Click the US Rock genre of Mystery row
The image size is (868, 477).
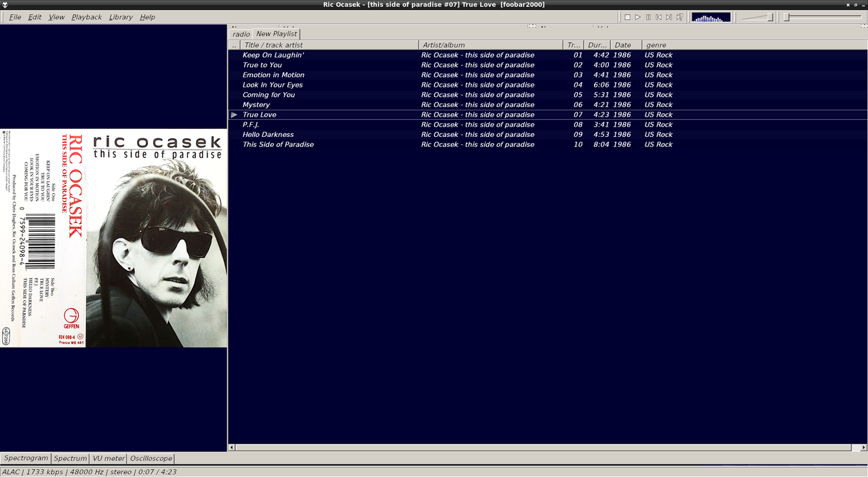click(x=658, y=104)
